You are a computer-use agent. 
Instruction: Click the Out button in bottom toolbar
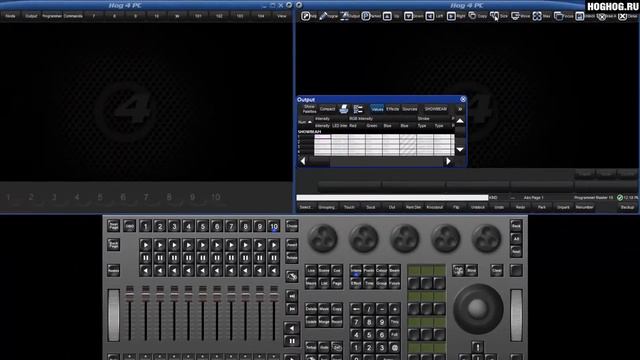392,207
